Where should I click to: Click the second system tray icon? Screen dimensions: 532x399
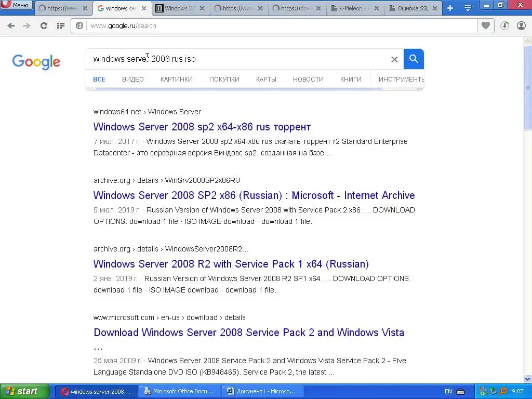click(494, 392)
